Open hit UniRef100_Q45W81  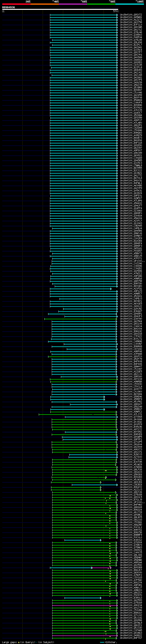(x=131, y=17)
